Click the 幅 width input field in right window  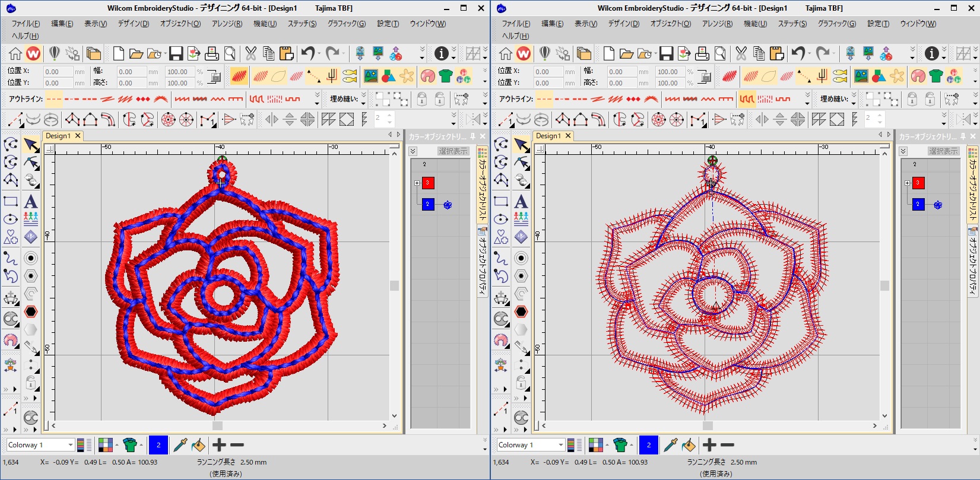621,72
